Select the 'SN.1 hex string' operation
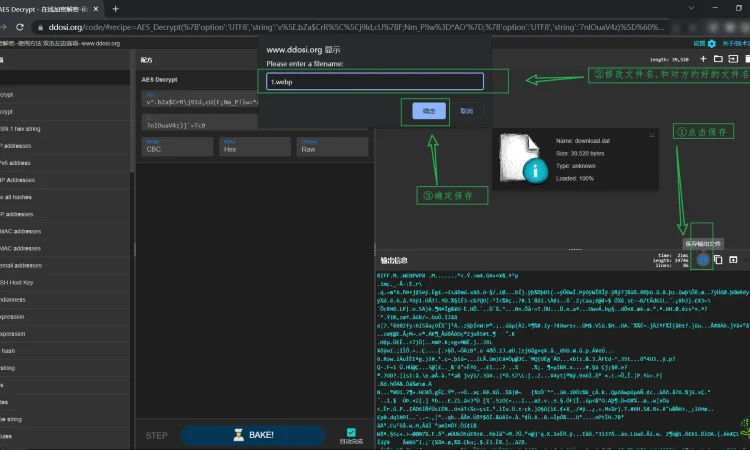The height and width of the screenshot is (450, 750). click(65, 129)
